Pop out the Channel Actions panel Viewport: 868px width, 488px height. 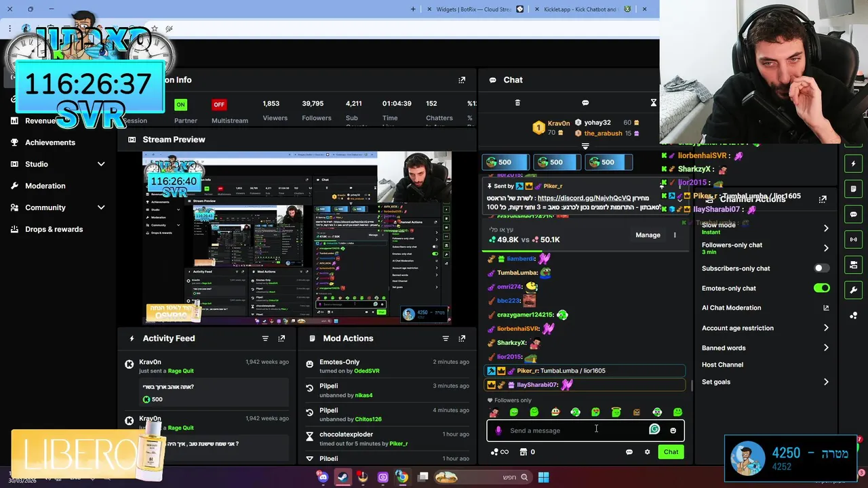click(823, 199)
